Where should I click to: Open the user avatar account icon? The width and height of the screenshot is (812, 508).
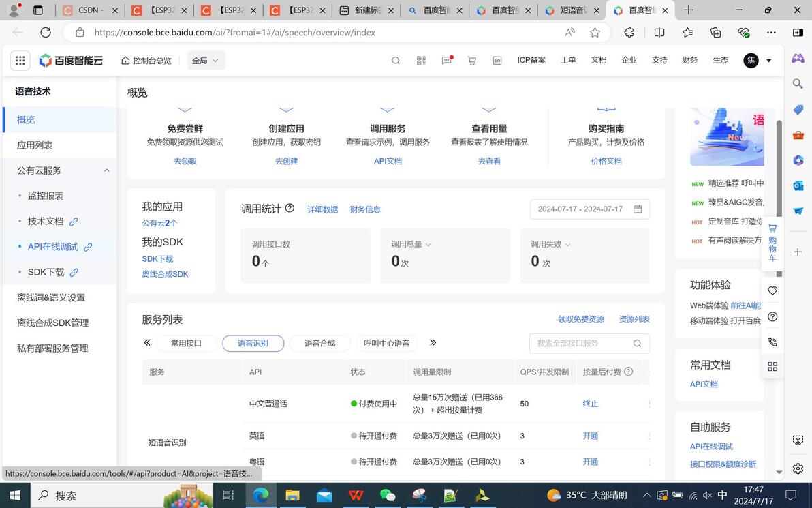point(751,60)
